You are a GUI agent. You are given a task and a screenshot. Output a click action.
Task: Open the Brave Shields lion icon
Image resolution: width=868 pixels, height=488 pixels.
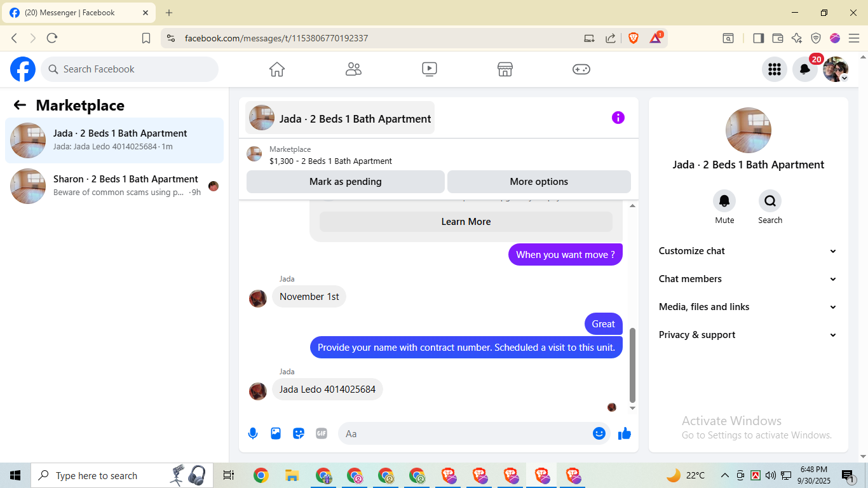634,38
